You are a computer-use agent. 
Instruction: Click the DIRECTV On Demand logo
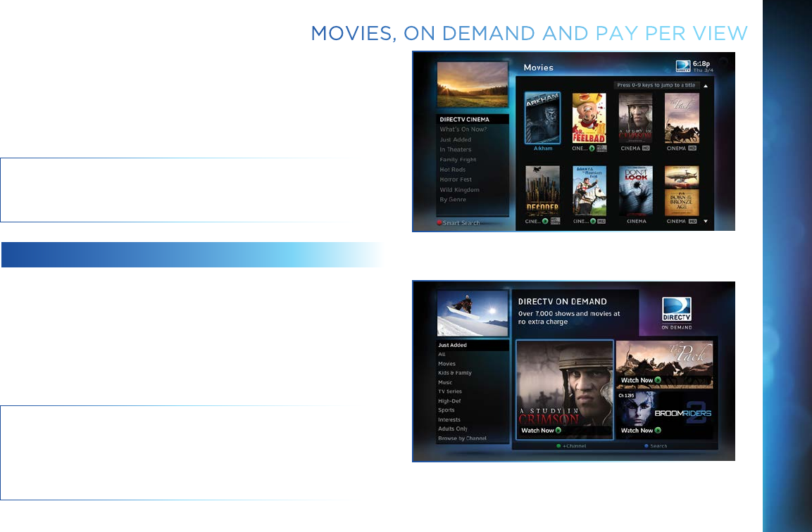click(x=677, y=313)
